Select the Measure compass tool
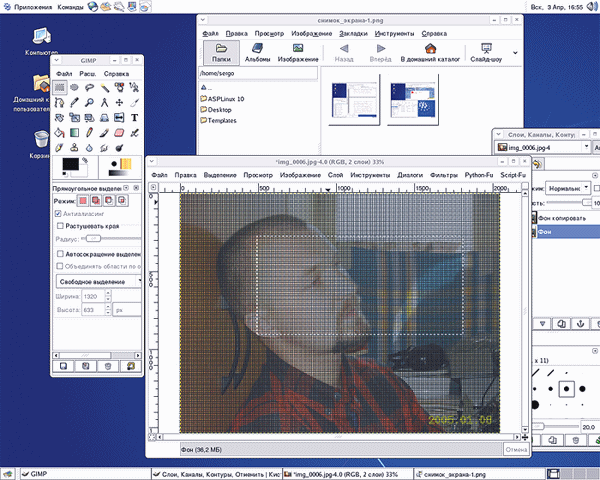 click(x=104, y=103)
